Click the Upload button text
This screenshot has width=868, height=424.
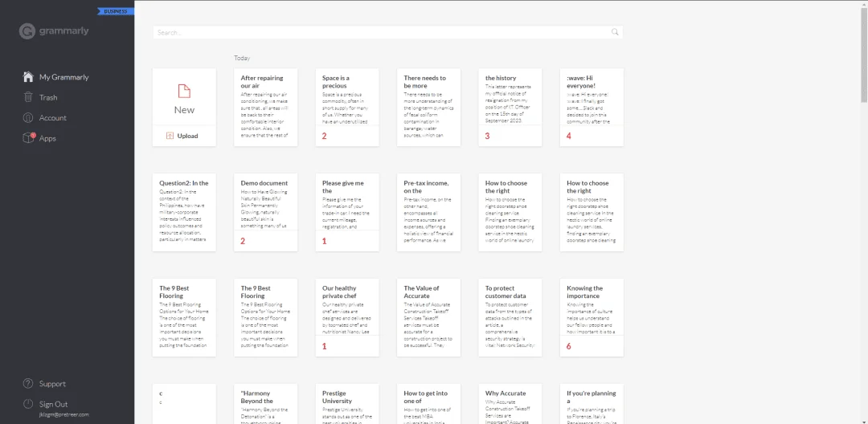pos(187,136)
